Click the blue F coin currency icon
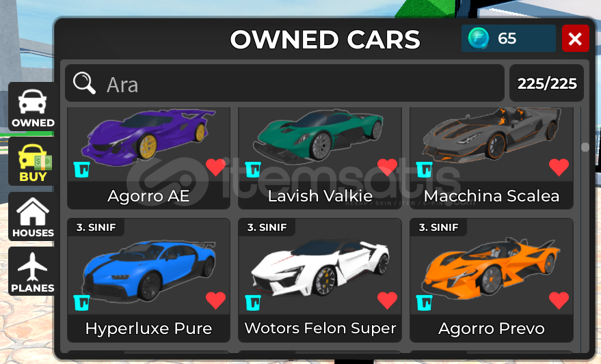601x364 pixels. click(479, 38)
